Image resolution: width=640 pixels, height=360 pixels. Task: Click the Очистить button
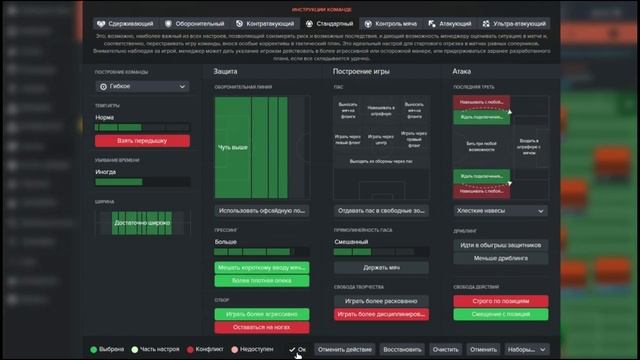coord(445,349)
